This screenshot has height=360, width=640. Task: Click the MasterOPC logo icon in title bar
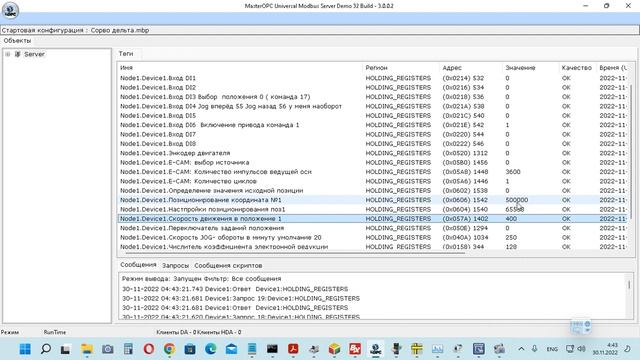click(10, 11)
